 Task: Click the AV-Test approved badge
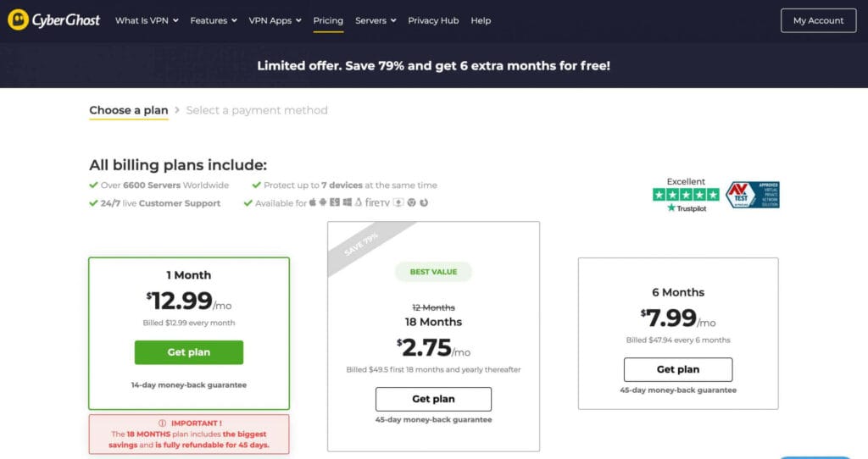coord(752,195)
